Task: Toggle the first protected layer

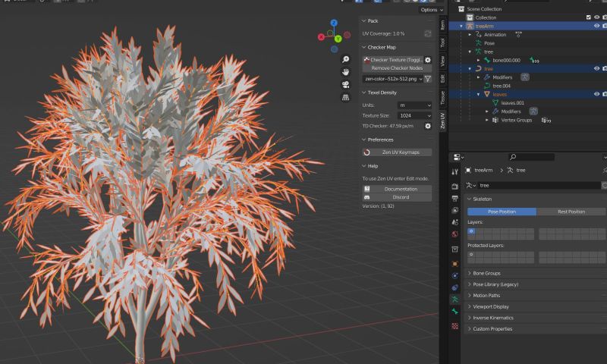Action: (471, 255)
